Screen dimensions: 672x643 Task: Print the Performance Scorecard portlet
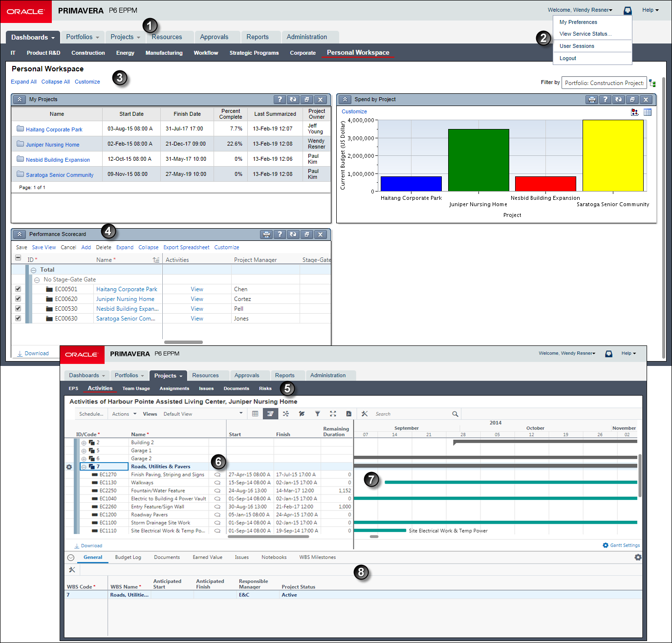[x=266, y=234]
